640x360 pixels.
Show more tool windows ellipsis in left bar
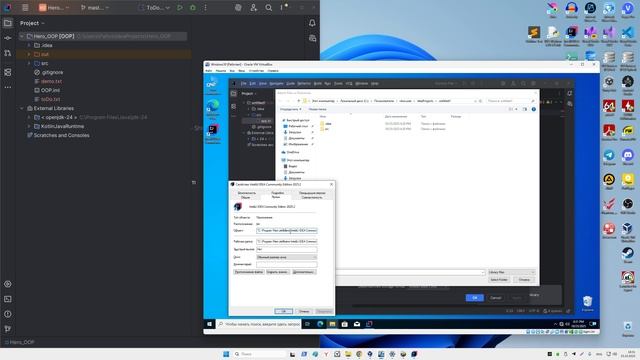[8, 87]
